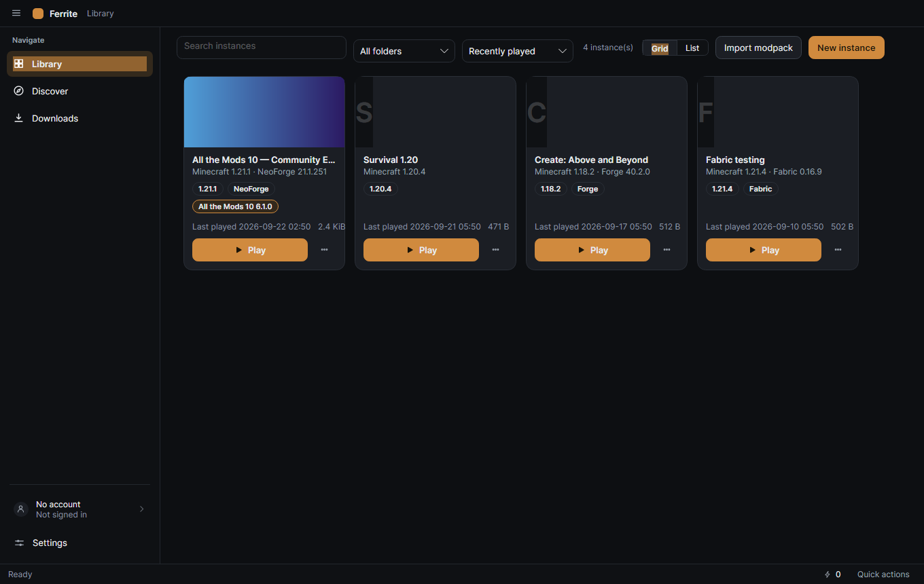Click the 1.18.2 version tag
Screen dimensions: 924x584
pos(551,189)
